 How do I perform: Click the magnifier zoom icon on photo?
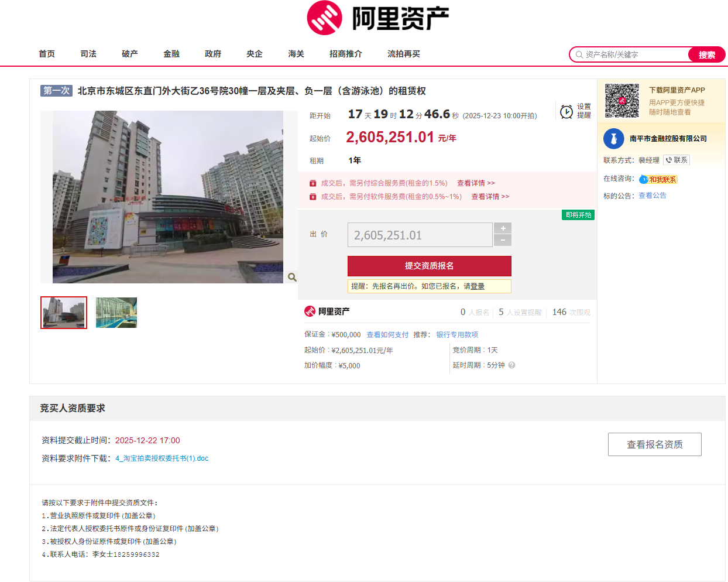[x=292, y=277]
